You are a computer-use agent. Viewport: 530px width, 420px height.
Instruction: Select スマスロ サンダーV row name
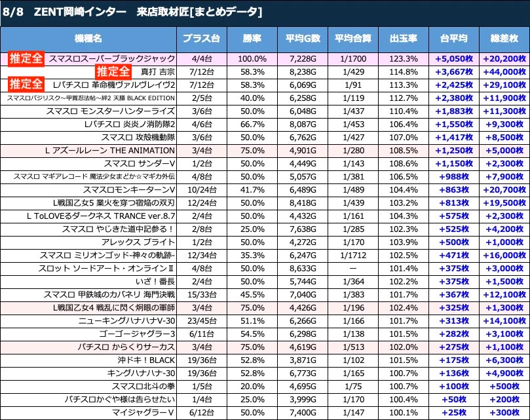click(140, 164)
